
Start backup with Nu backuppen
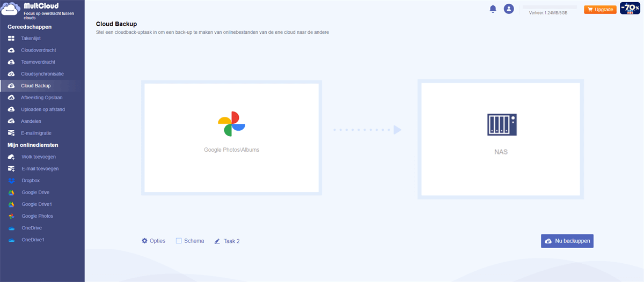click(567, 241)
